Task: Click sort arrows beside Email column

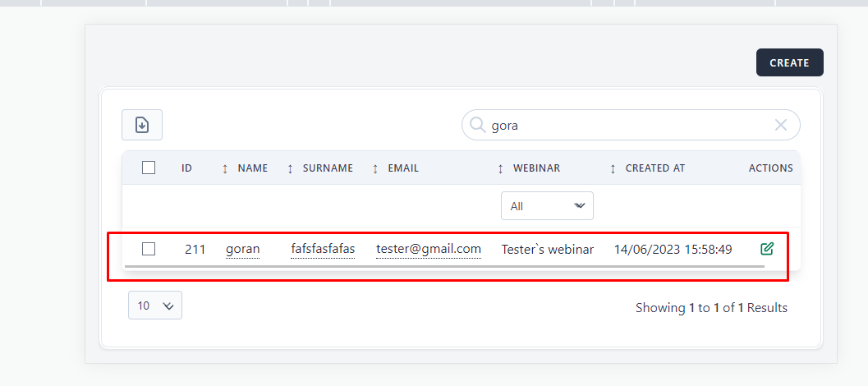Action: click(375, 168)
